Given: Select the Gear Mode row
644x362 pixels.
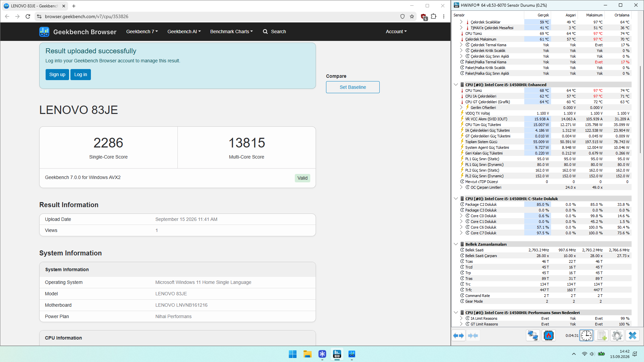Looking at the screenshot, I should (x=545, y=301).
